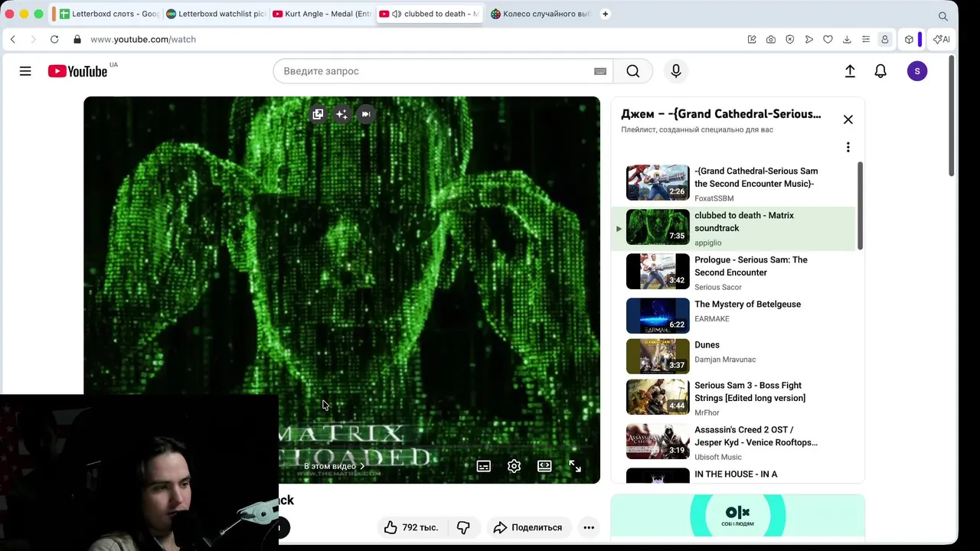Open the purple S account avatar
This screenshot has width=980, height=551.
[917, 71]
